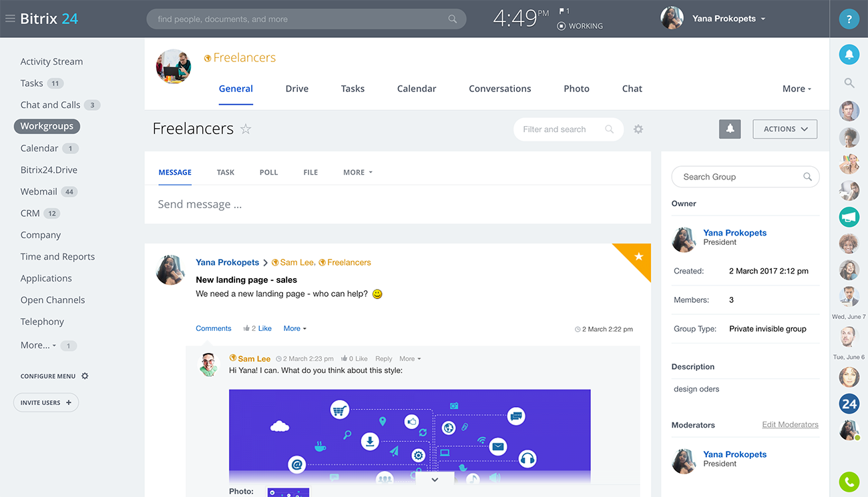Click the blue help question mark icon
868x497 pixels.
[849, 19]
